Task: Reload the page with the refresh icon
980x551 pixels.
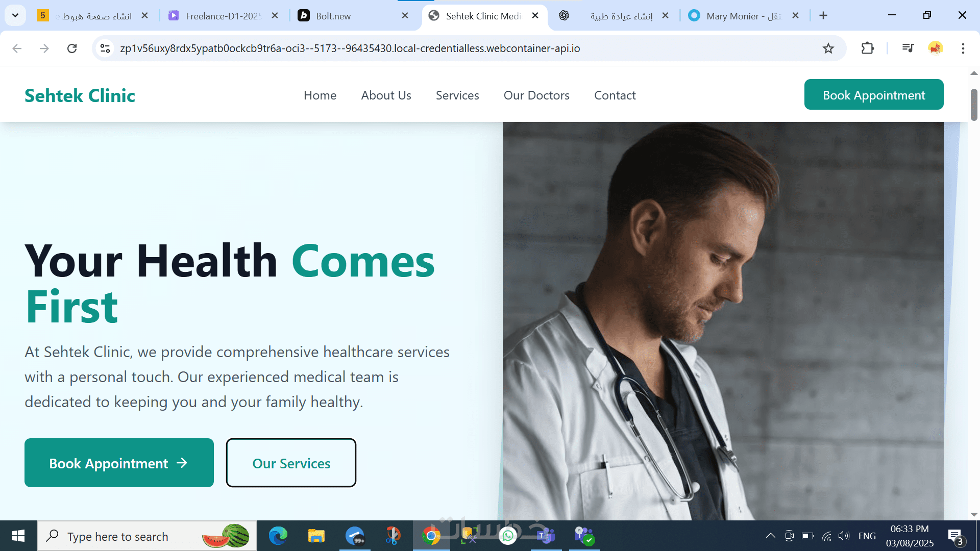Action: coord(72,48)
